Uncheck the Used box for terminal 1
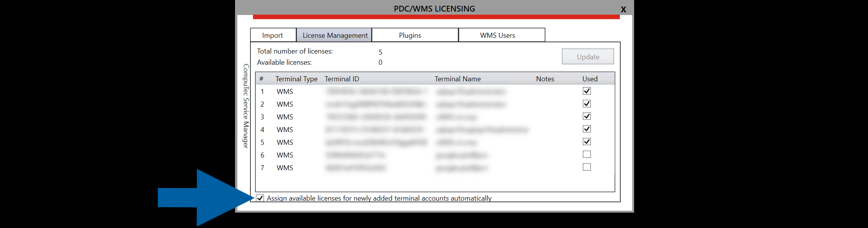 587,91
